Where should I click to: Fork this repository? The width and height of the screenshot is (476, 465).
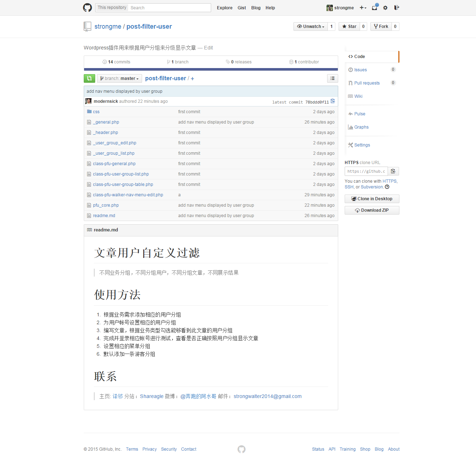381,27
